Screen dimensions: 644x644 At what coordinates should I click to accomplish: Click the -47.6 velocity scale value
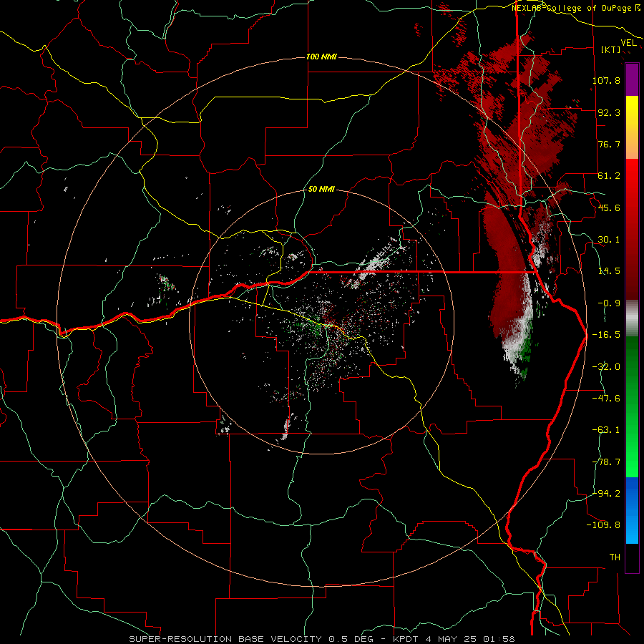click(x=606, y=399)
